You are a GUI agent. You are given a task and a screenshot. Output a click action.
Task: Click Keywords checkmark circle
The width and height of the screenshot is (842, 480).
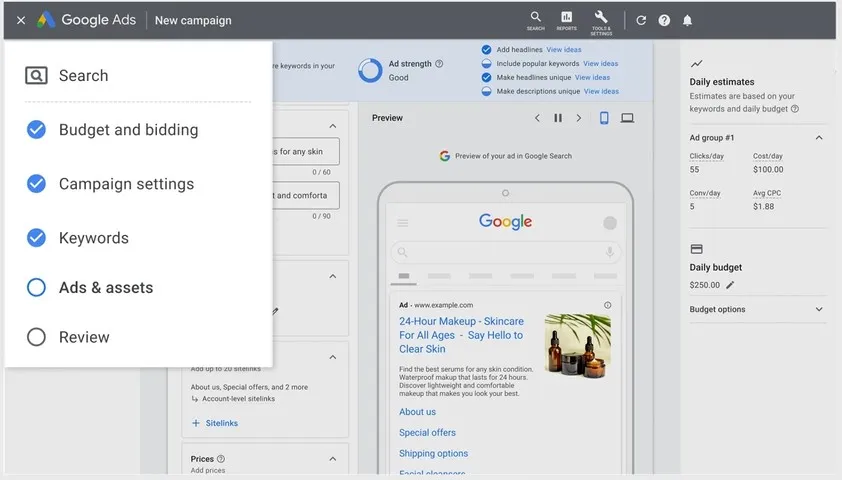click(37, 237)
